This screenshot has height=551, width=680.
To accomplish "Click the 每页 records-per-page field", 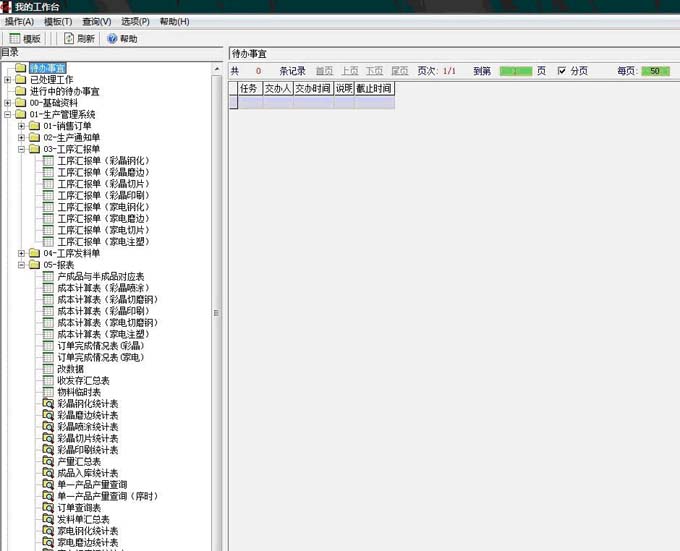I will point(655,71).
